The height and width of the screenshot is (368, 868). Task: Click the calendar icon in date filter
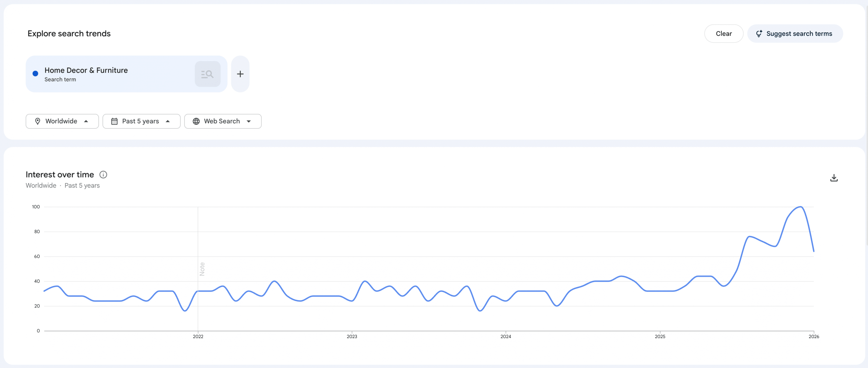pyautogui.click(x=114, y=121)
